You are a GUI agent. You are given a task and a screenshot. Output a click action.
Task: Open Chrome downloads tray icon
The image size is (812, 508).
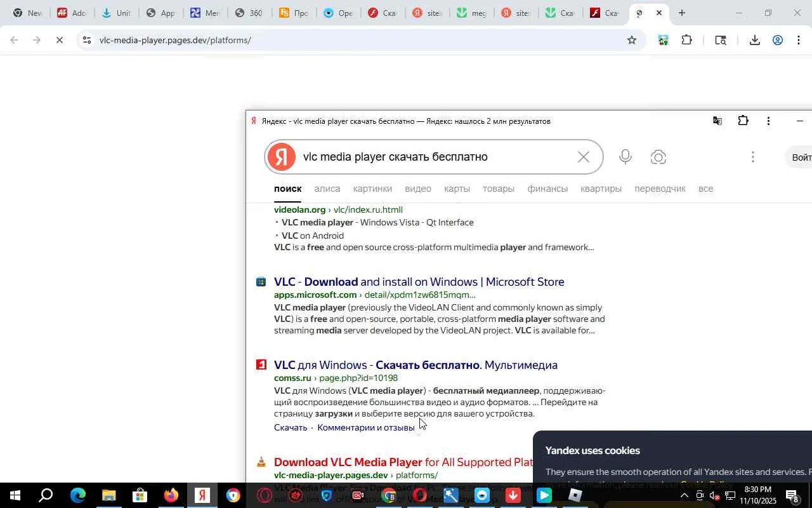(x=754, y=40)
